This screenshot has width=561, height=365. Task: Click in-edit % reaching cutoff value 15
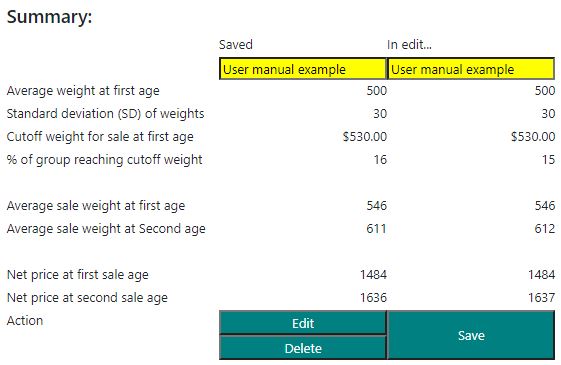coord(548,159)
